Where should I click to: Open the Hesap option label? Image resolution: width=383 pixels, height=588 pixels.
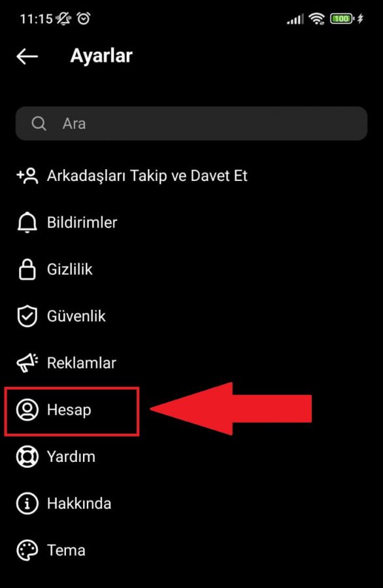[69, 410]
